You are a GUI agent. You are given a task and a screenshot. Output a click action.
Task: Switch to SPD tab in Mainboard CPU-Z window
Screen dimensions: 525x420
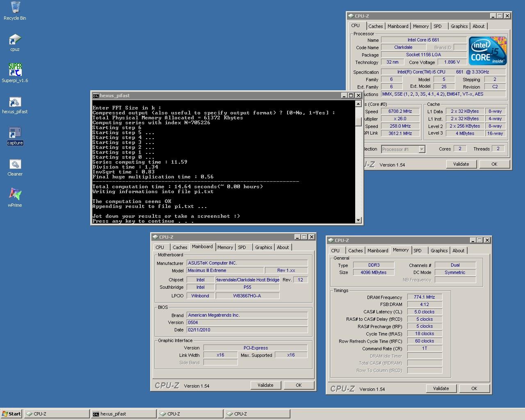click(x=242, y=247)
